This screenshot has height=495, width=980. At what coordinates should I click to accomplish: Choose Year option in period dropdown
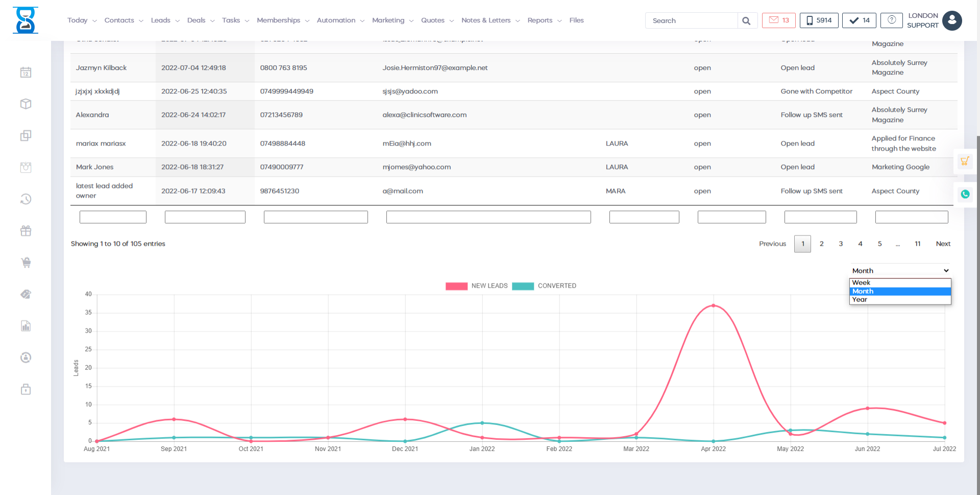coord(899,300)
